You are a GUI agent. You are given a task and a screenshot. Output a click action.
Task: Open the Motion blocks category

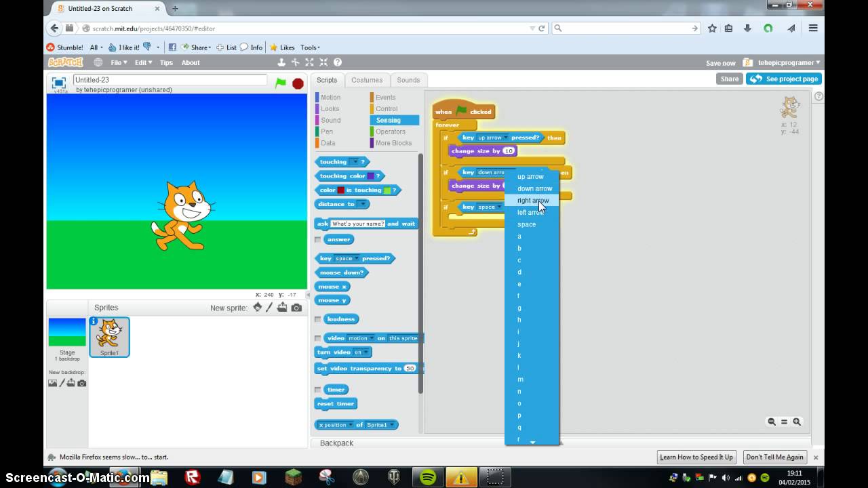pos(330,98)
